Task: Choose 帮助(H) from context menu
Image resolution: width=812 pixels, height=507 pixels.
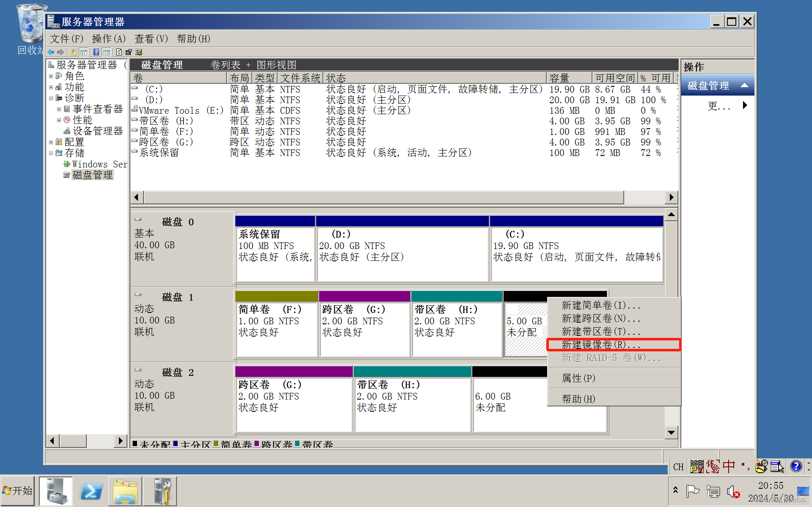Action: click(x=614, y=399)
